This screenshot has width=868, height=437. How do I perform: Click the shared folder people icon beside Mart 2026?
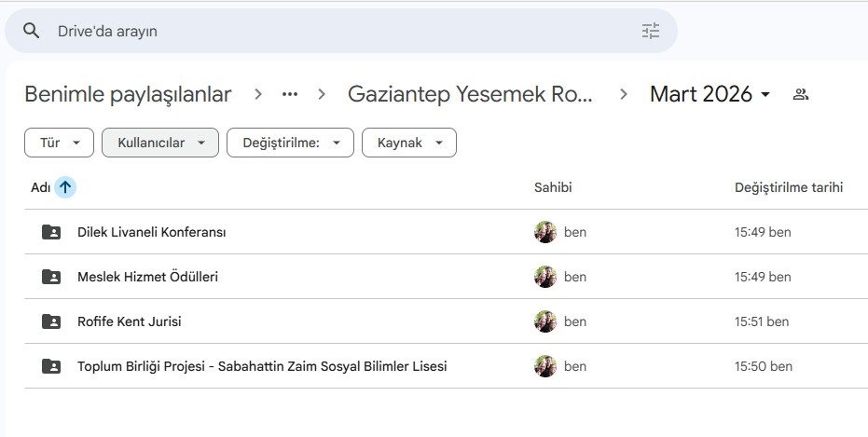(x=800, y=94)
